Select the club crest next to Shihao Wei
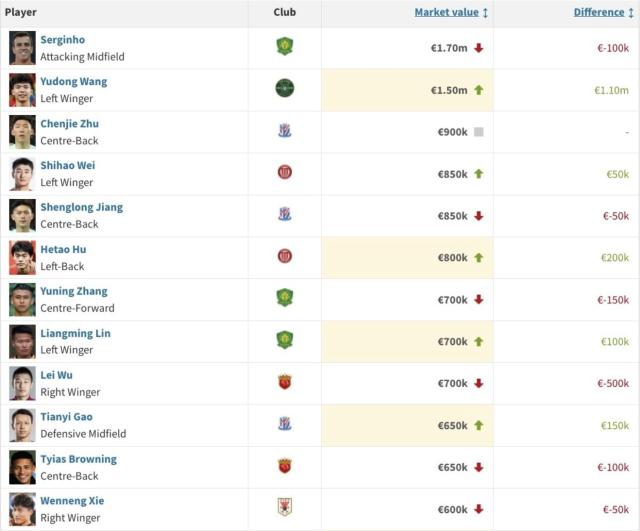 click(284, 173)
